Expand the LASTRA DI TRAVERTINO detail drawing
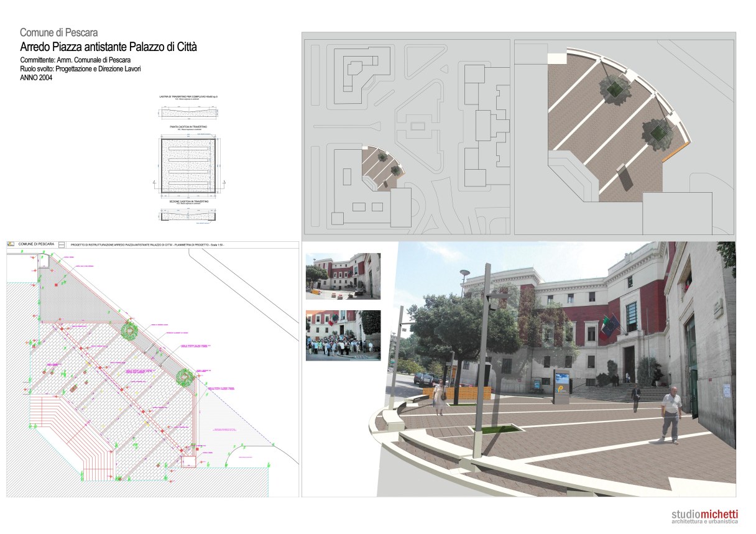756x534 pixels. point(188,111)
